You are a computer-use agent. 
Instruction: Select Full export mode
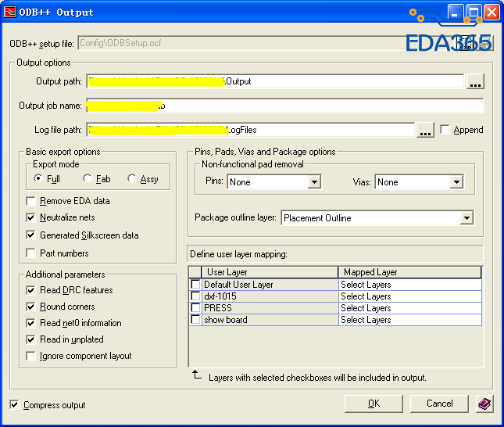38,178
